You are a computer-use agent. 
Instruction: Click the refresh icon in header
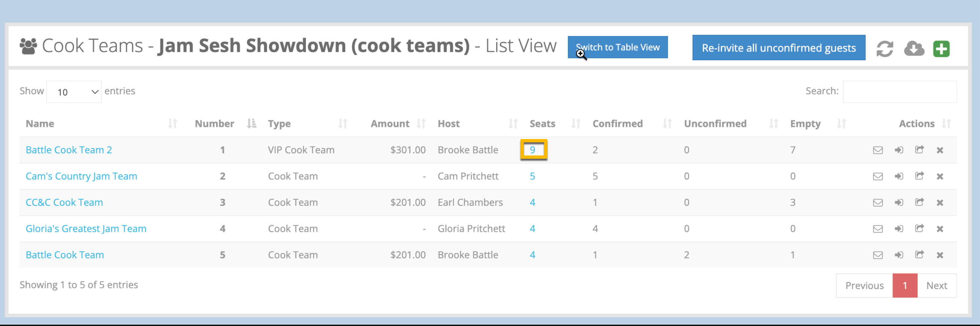point(885,49)
